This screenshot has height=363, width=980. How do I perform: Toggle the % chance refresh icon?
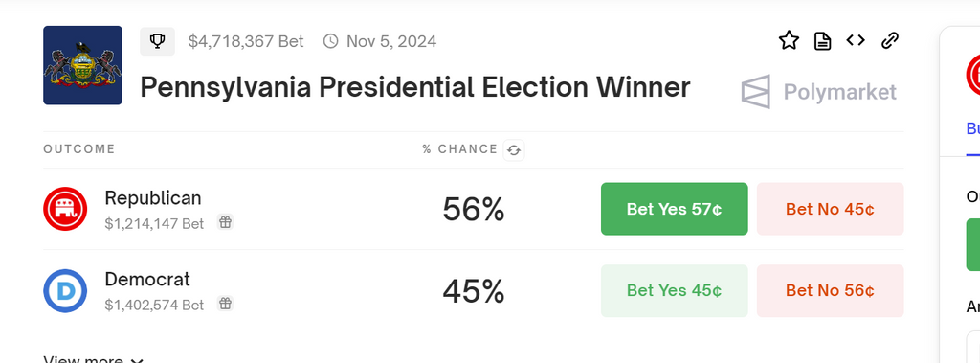pos(514,150)
